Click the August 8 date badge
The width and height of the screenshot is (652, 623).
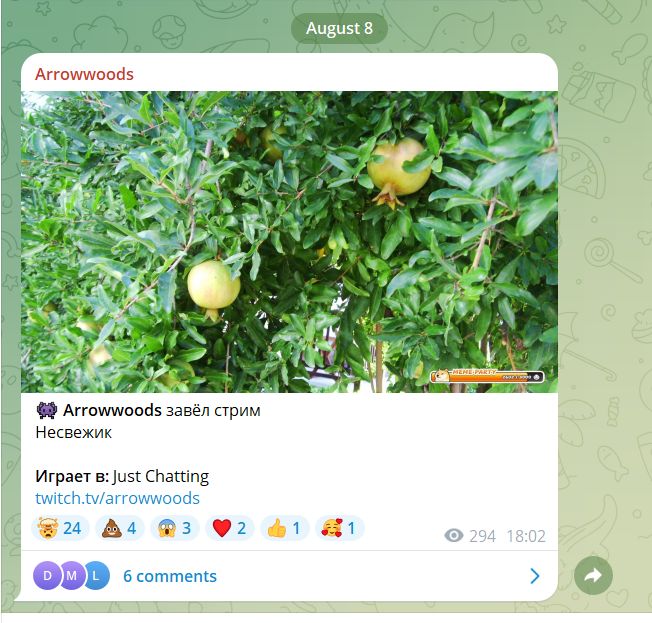339,28
